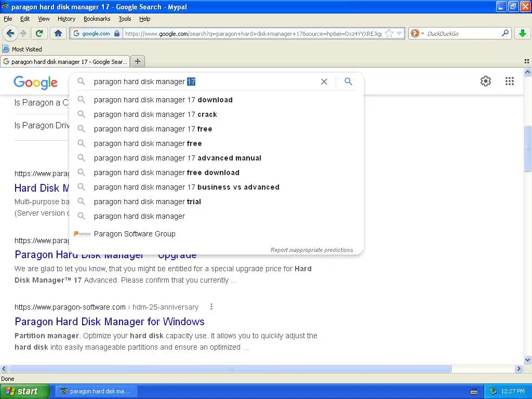Click the list all tabs icon
Screen dimensions: 532x399
pos(527,61)
